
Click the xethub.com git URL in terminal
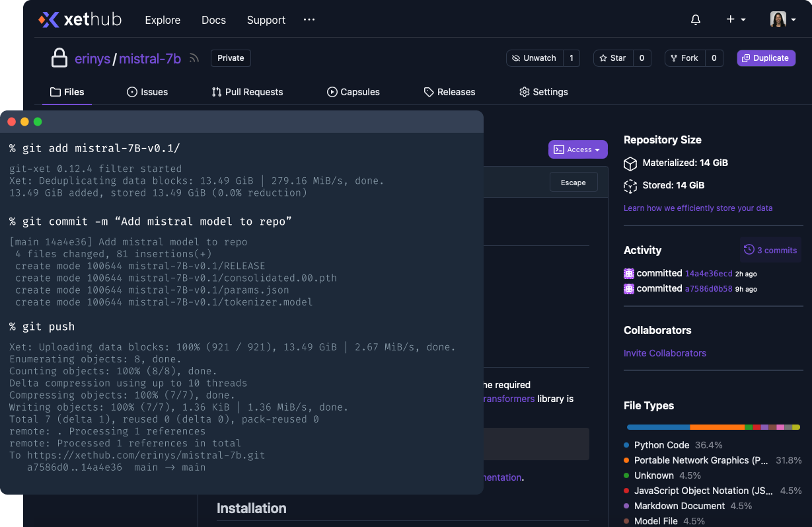(146, 456)
